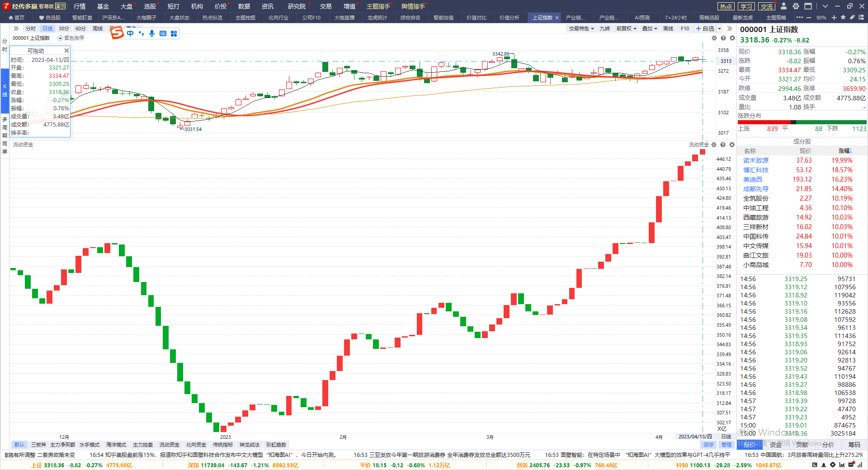Switch chart period to 日线
Image resolution: width=868 pixels, height=470 pixels.
(47, 28)
